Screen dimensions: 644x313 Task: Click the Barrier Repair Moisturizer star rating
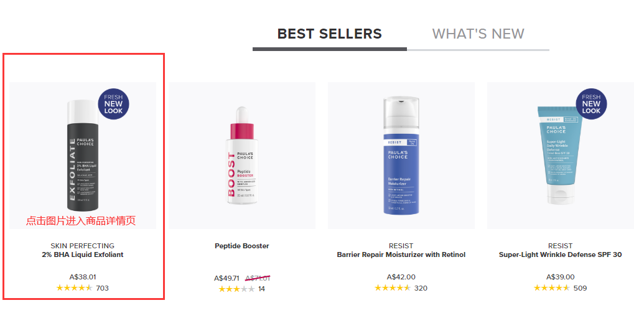coord(392,288)
